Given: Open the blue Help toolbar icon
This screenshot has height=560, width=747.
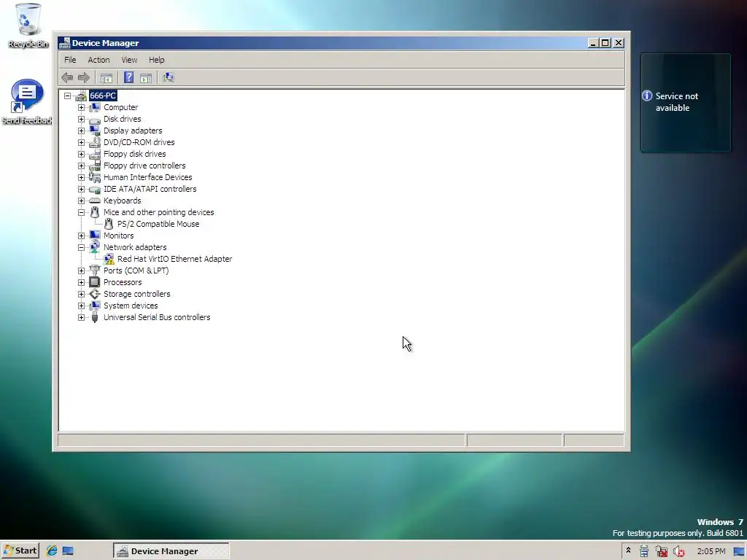Looking at the screenshot, I should 128,77.
